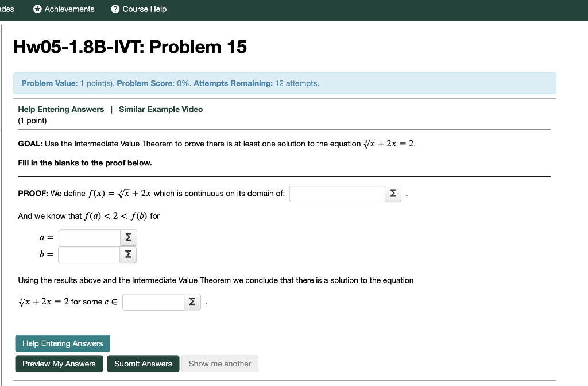Open the Achievements menu item
Viewport: 588px width, 386px height.
63,9
